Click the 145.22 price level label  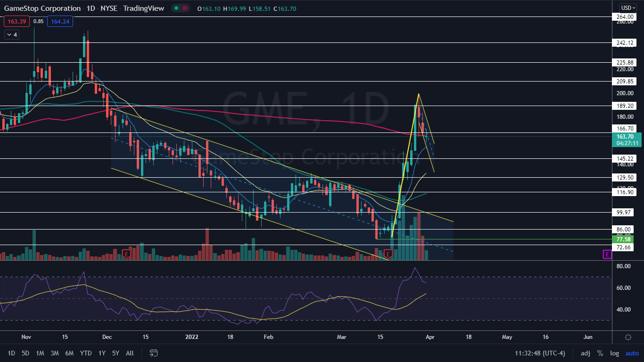point(625,159)
